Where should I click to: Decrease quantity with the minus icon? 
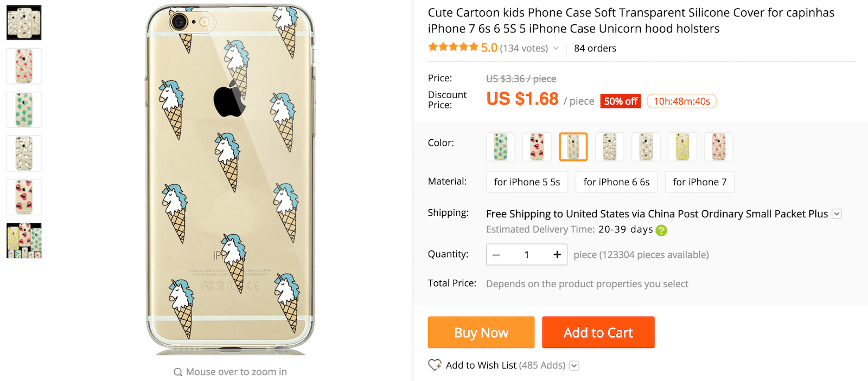pos(496,255)
